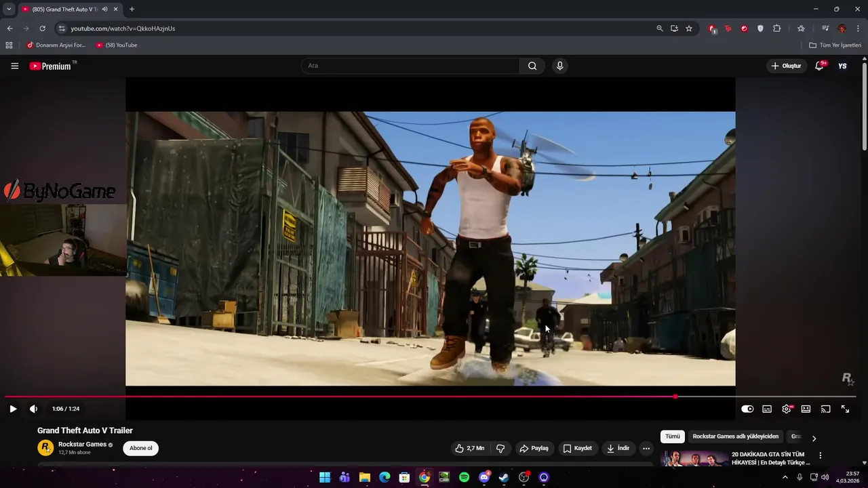Select Rockstar Games adlı yükleyiciden chip

coord(735,436)
